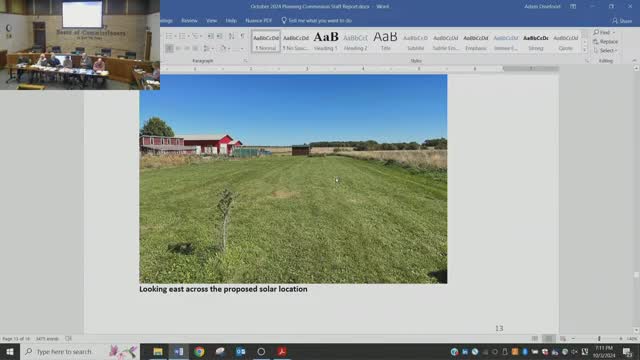
Task: Align text left
Action: click(169, 48)
